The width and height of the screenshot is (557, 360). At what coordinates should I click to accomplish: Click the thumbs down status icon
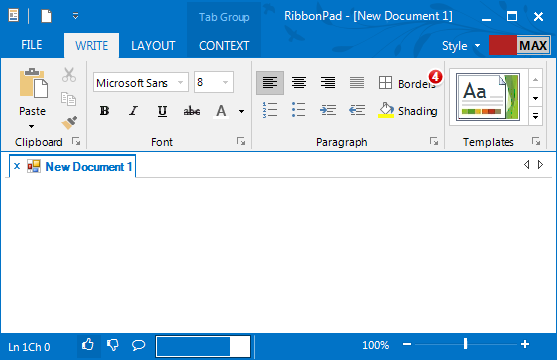(113, 345)
